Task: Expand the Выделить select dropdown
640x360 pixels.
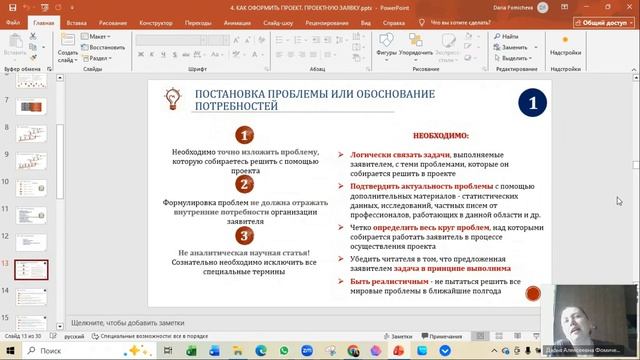Action: click(513, 58)
